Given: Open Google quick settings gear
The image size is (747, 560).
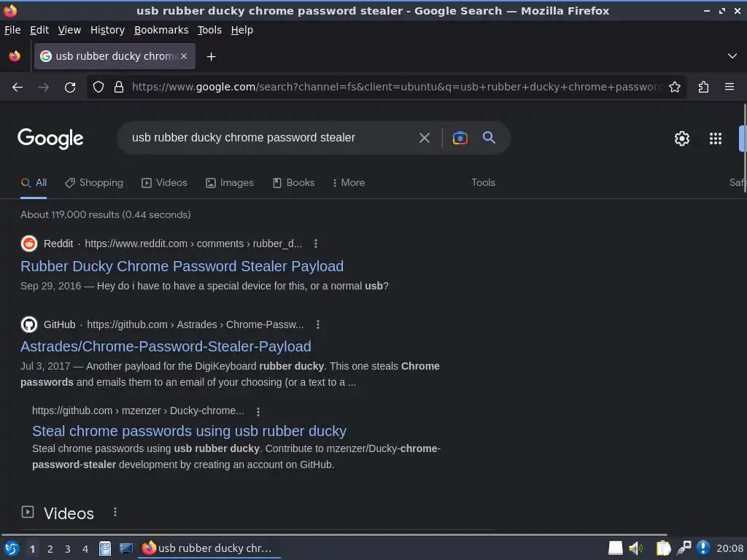Looking at the screenshot, I should pyautogui.click(x=682, y=139).
